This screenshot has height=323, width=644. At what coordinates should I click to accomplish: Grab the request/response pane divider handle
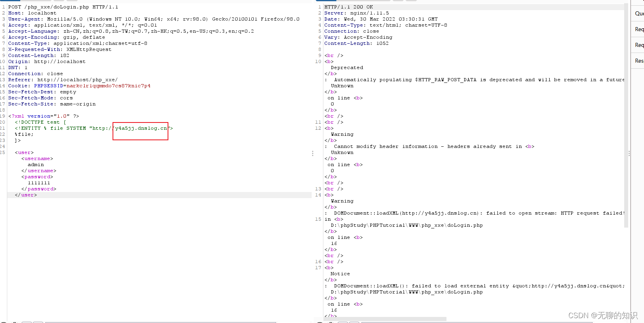click(312, 154)
